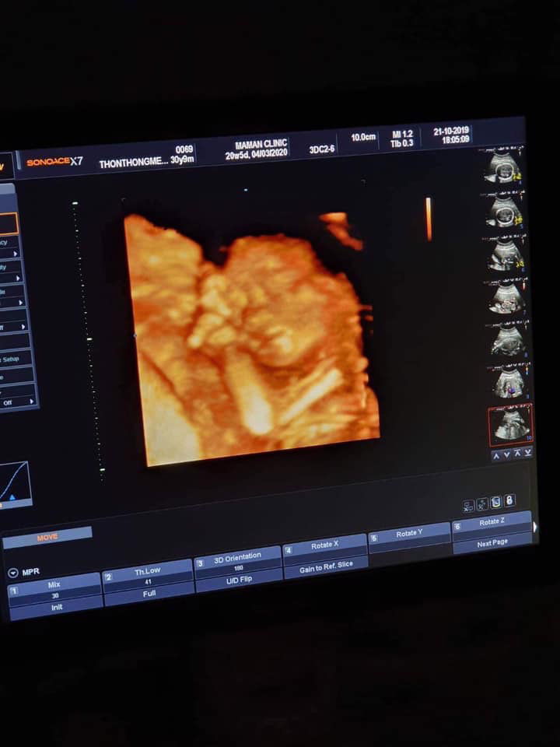This screenshot has height=747, width=560.
Task: Click the right-edge next page arrow
Action: point(534,527)
